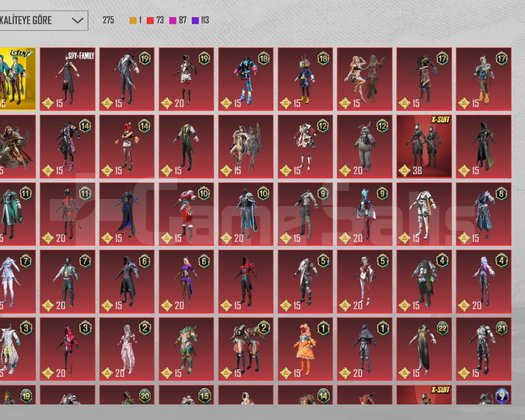Expand sorting options via the chevron arrow
The width and height of the screenshot is (525, 420).
[x=77, y=20]
